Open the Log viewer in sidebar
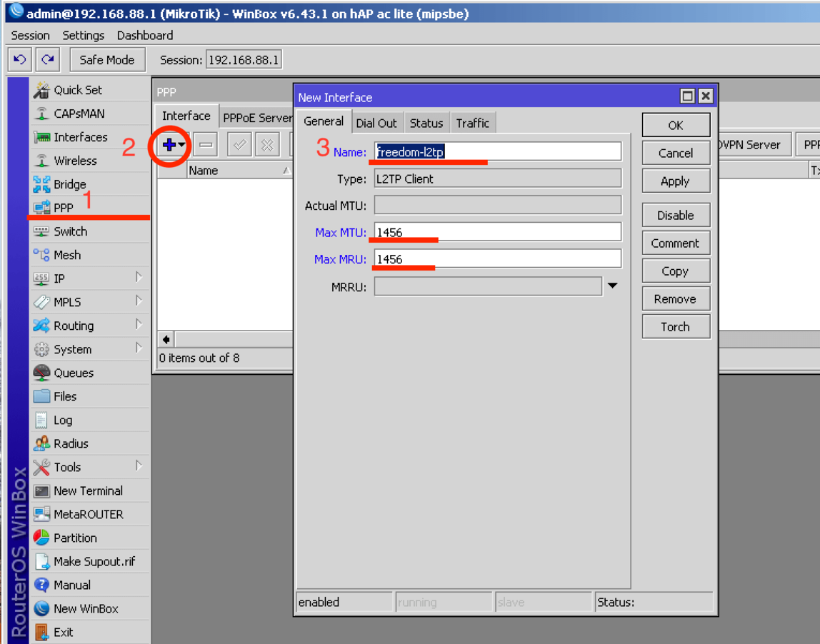Viewport: 820px width, 644px height. [63, 420]
